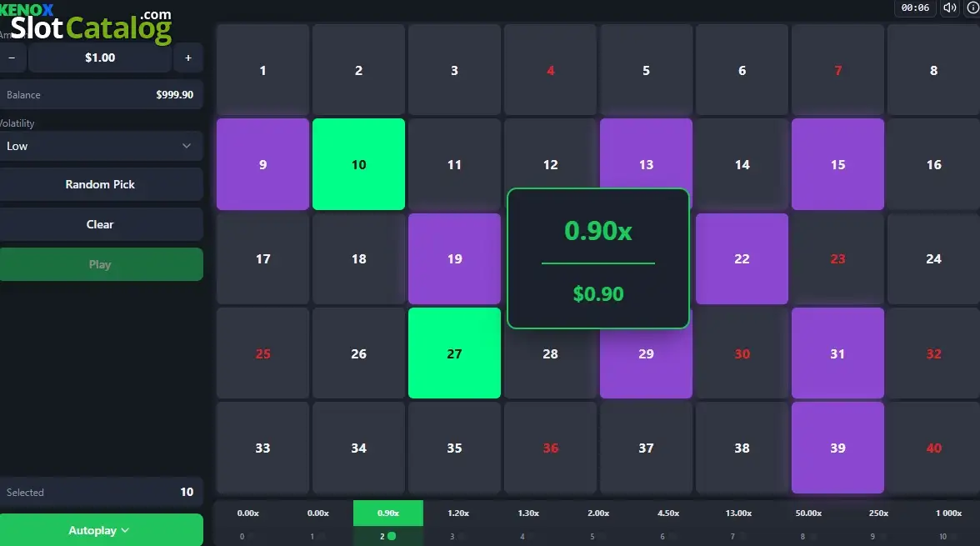This screenshot has height=546, width=980.
Task: Open the info icon in top corner
Action: [x=973, y=8]
